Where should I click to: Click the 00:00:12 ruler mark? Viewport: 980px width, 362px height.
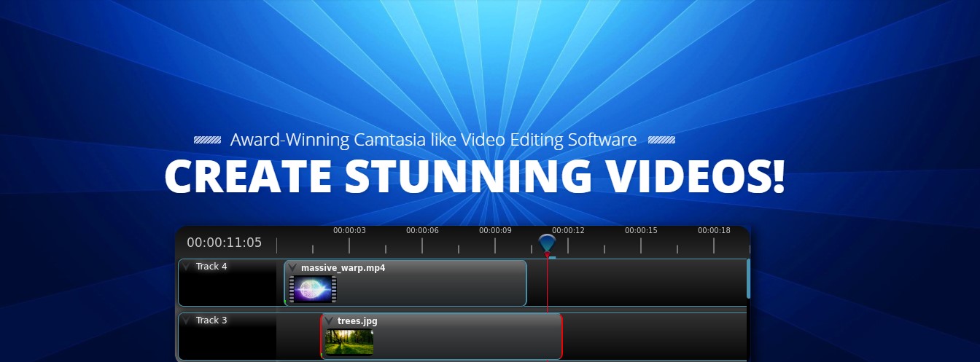pos(568,231)
